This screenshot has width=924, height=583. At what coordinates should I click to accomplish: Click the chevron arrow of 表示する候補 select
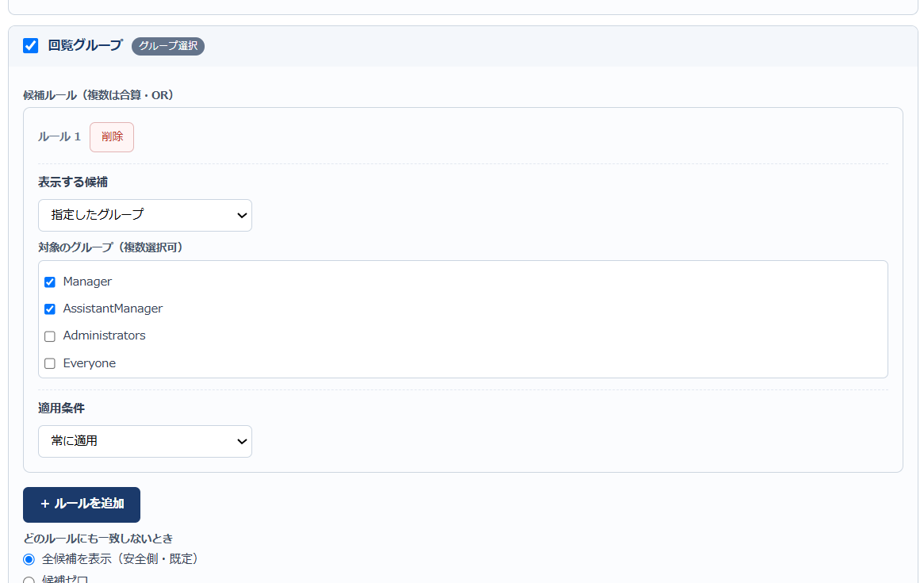[x=241, y=215]
